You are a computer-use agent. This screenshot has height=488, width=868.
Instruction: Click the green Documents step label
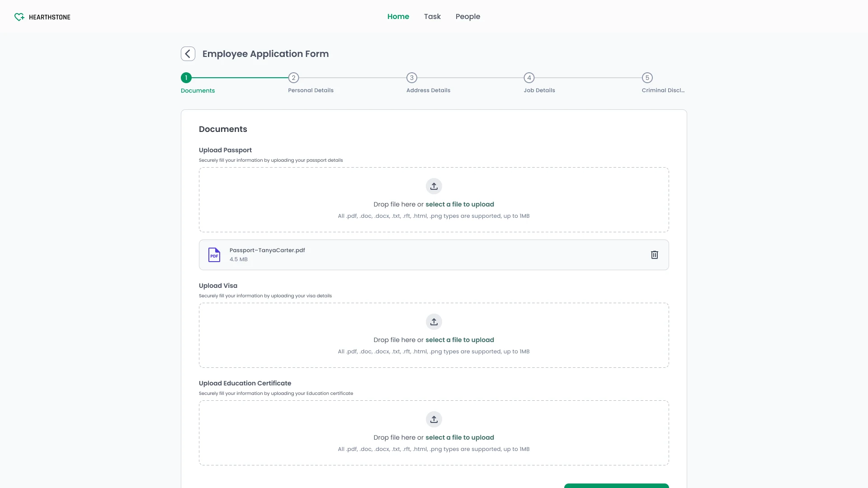[198, 91]
